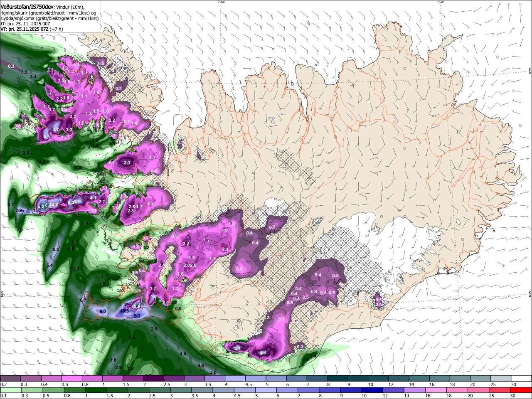
Task: Click the VT: þri. 25.11.2025 07Z (+7 h) line
Action: (32, 29)
